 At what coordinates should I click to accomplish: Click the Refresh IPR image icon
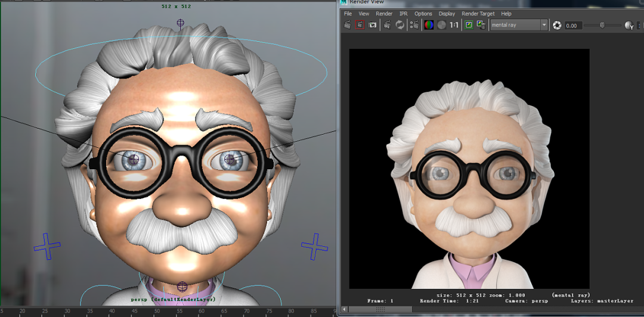coord(400,25)
